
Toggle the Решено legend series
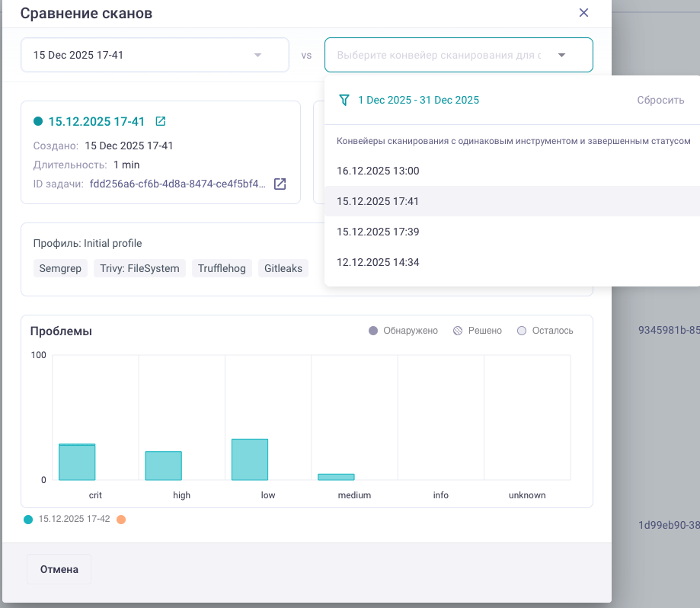click(478, 331)
